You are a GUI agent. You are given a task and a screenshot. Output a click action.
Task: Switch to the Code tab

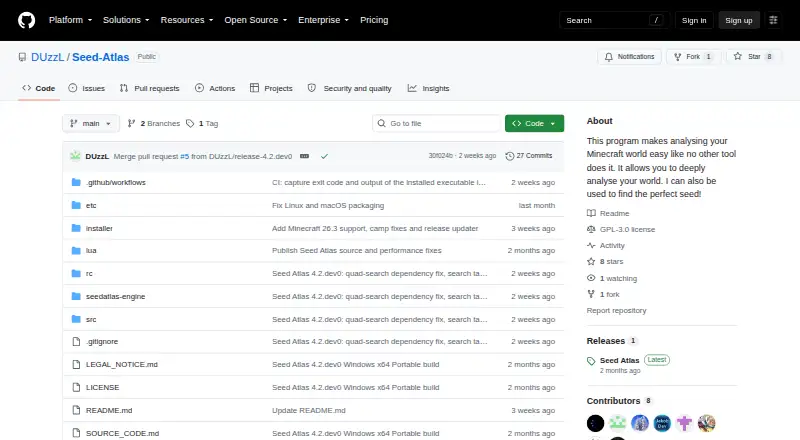(39, 88)
